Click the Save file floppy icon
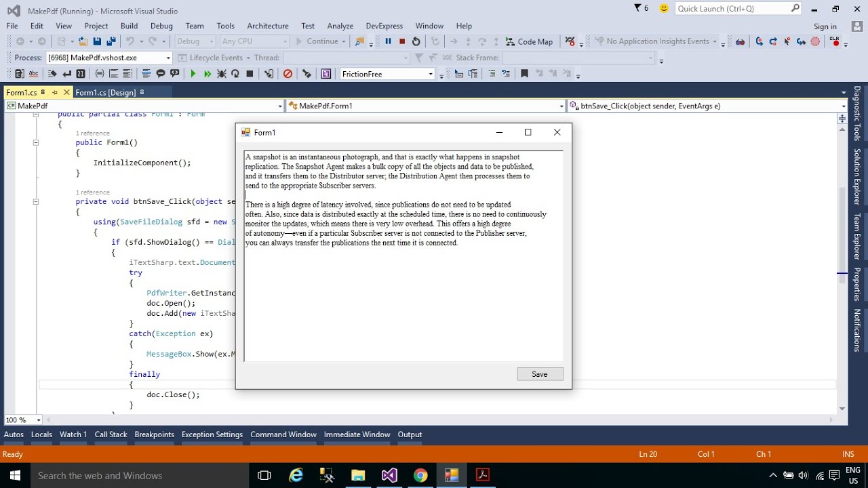This screenshot has height=488, width=868. (x=97, y=41)
